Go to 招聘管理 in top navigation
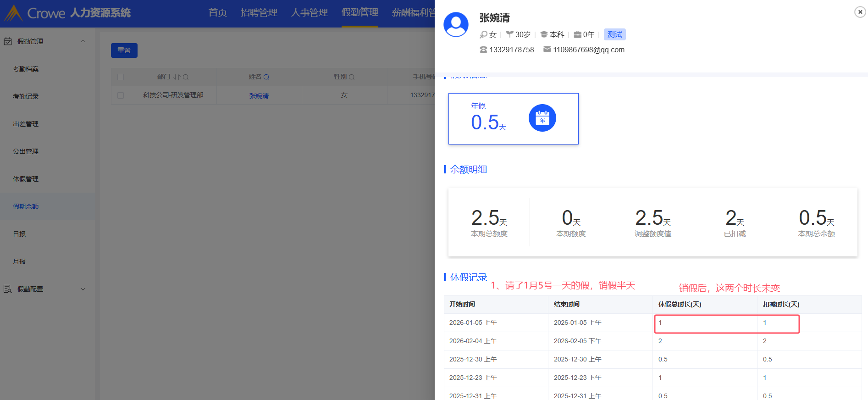 click(x=259, y=13)
